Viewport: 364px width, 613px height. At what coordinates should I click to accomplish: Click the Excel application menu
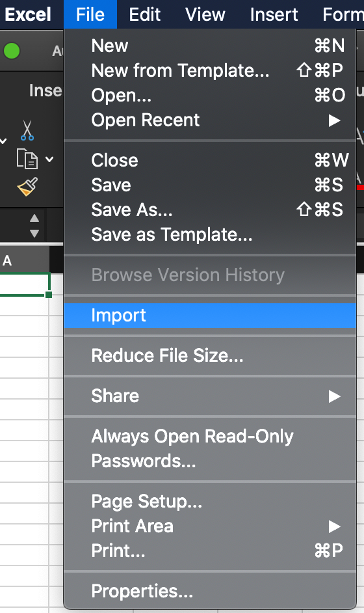[x=28, y=14]
